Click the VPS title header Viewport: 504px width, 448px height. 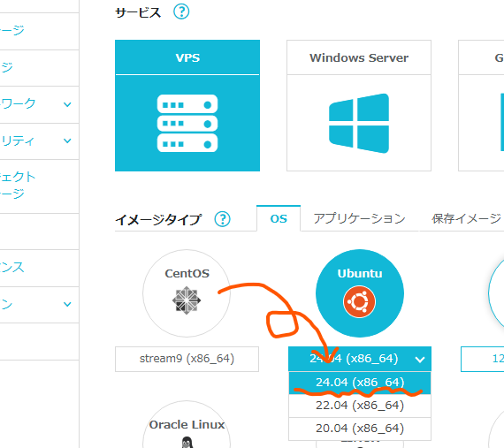187,57
